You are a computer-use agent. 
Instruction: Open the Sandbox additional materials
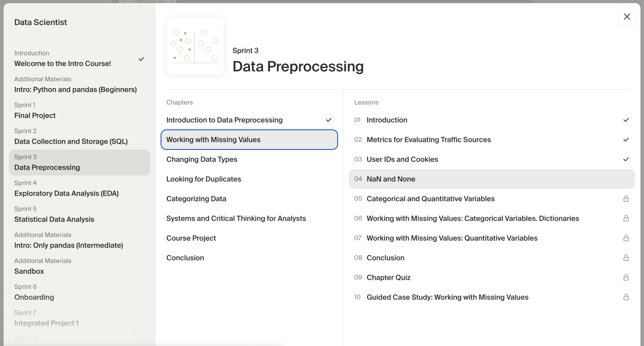tap(29, 267)
